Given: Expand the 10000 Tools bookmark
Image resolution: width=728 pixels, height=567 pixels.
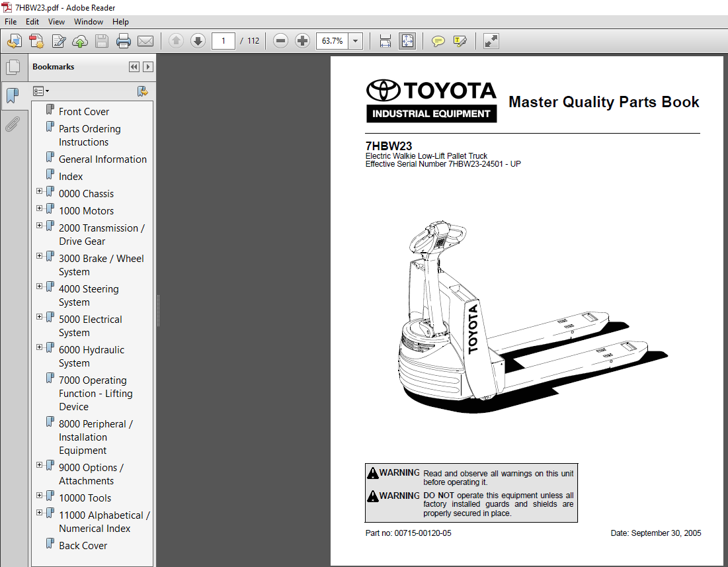Looking at the screenshot, I should coord(40,495).
